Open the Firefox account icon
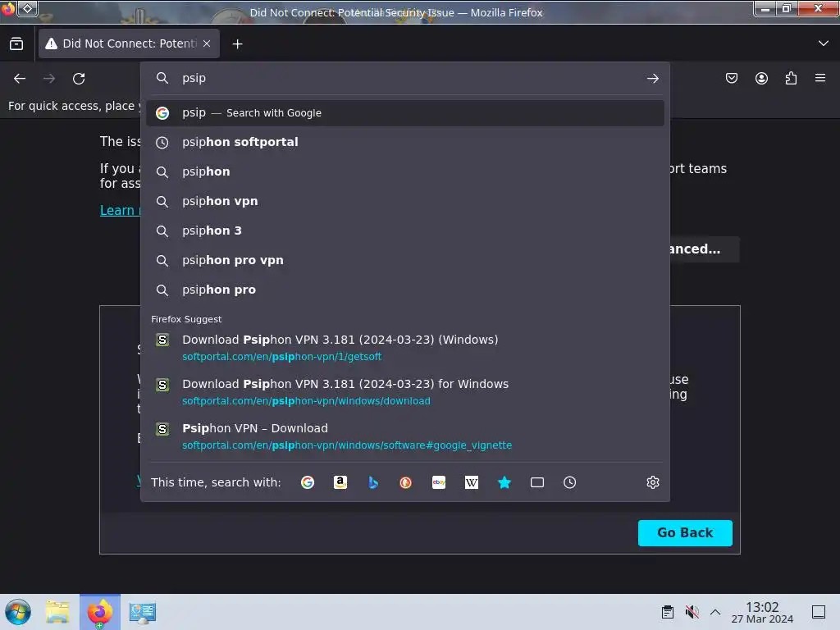 coord(761,79)
